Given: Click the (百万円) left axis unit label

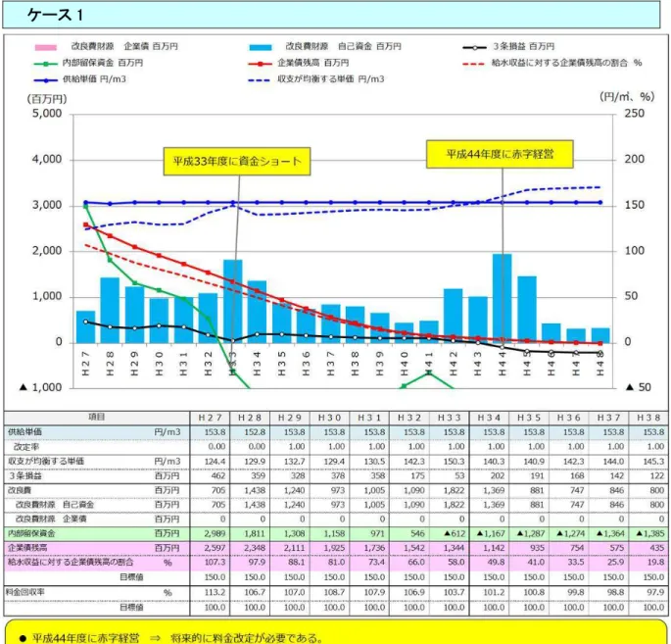Looking at the screenshot, I should coord(47,99).
